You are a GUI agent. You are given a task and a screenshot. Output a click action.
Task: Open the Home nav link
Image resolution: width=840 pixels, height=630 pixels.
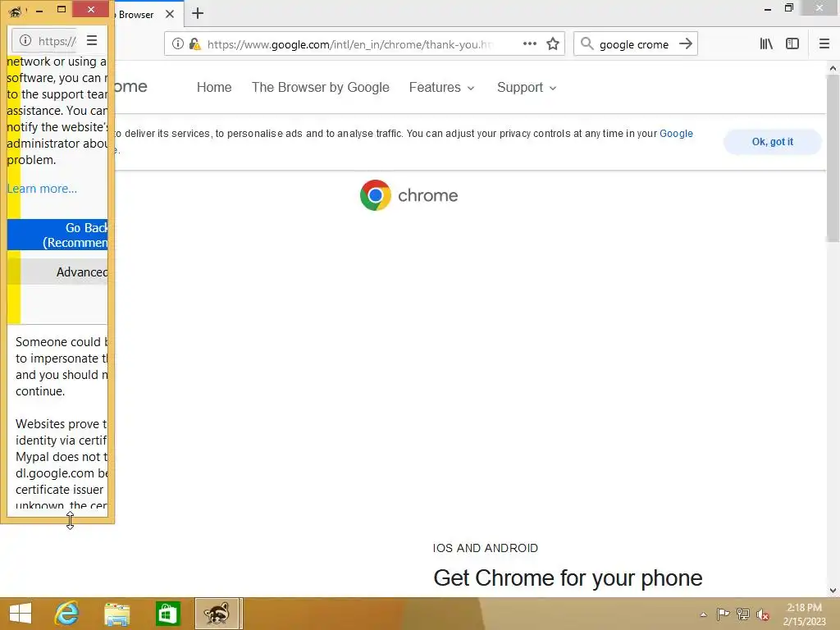(x=214, y=87)
